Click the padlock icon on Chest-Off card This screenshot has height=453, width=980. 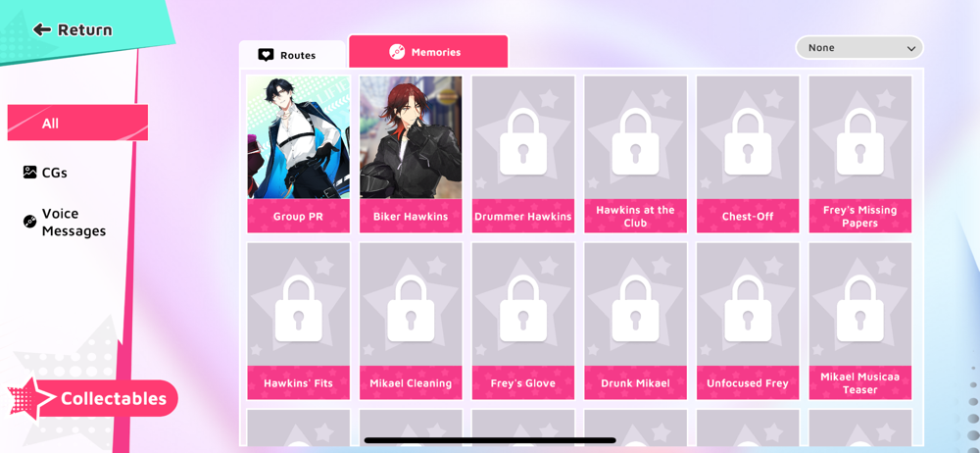(x=748, y=141)
